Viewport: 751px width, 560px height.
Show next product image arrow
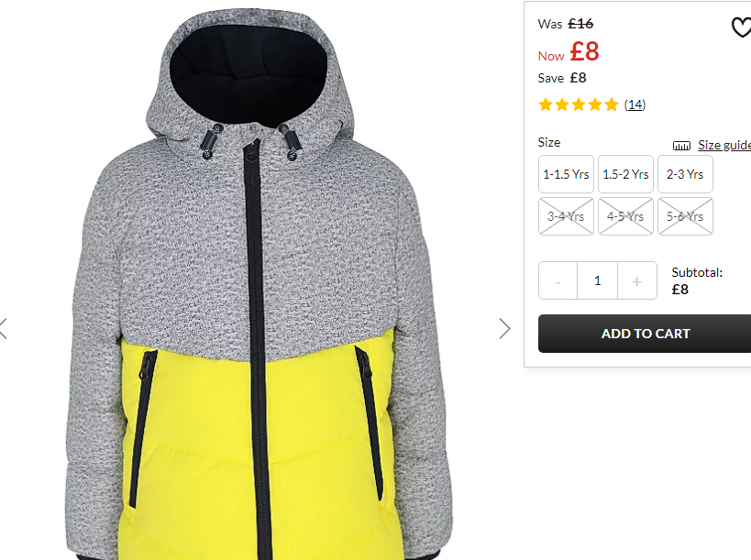click(x=504, y=329)
